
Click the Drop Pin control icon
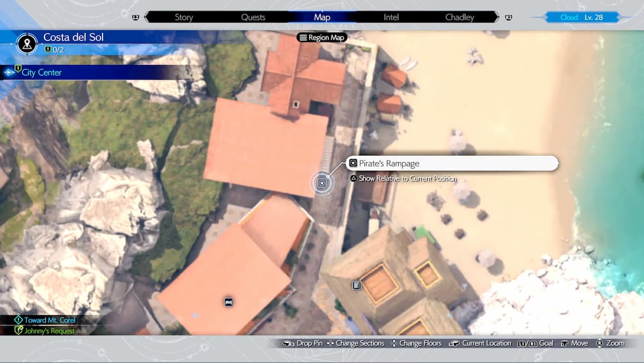pyautogui.click(x=289, y=344)
